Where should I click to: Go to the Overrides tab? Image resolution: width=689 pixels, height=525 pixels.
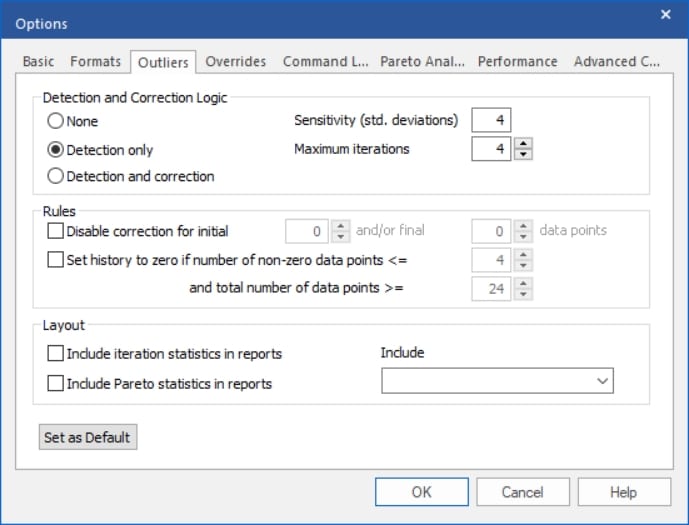click(x=236, y=62)
